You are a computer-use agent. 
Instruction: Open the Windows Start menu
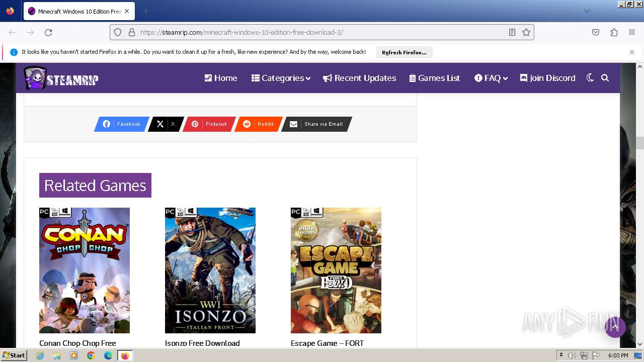tap(14, 355)
